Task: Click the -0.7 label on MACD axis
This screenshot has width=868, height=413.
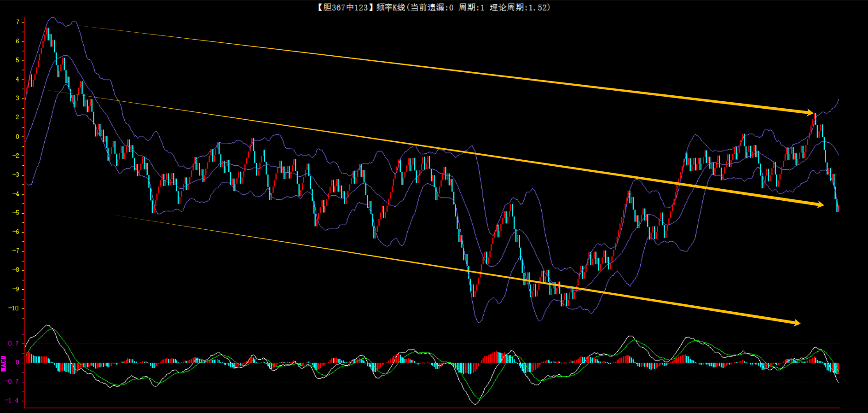Action: click(12, 382)
